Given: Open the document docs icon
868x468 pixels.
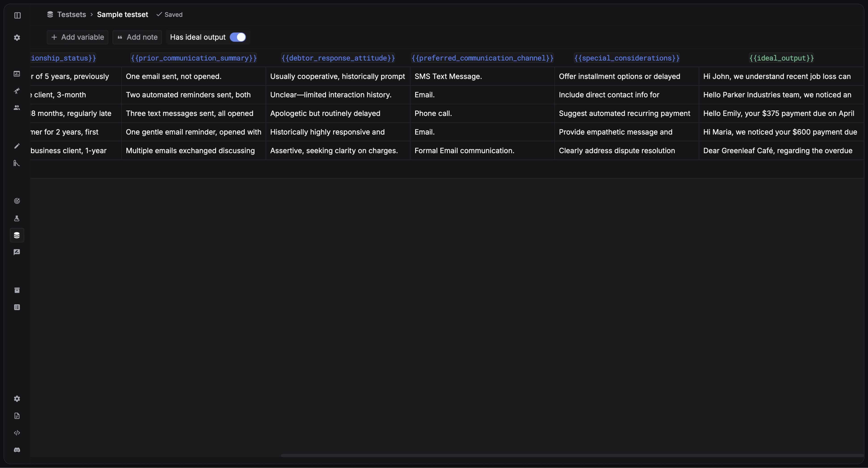Looking at the screenshot, I should pyautogui.click(x=17, y=416).
